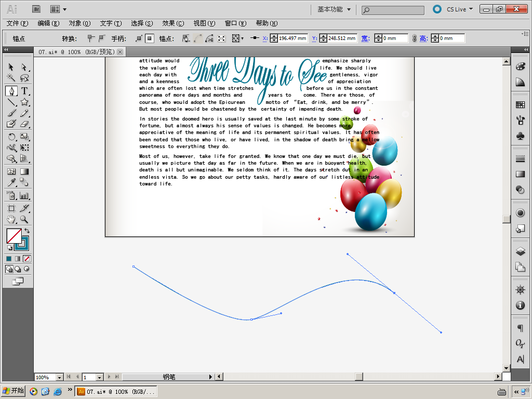Click the Fill color swatch
This screenshot has height=399, width=532.
click(14, 236)
